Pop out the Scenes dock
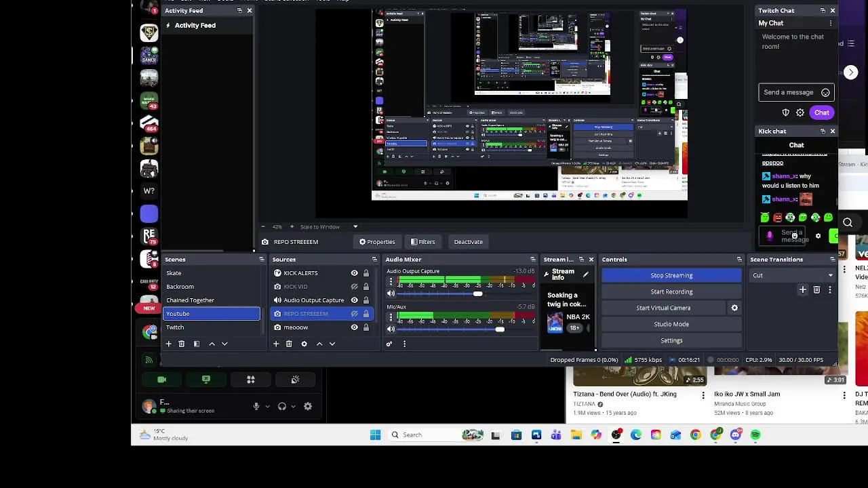868x488 pixels. (262, 260)
